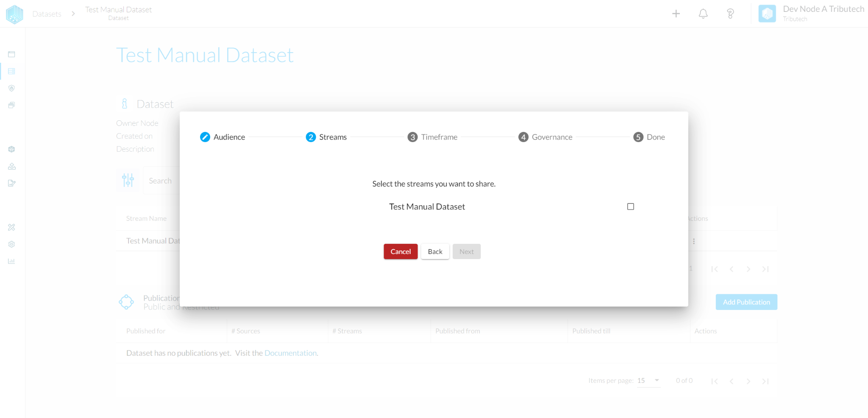Open the stream row three-dot actions menu

tap(694, 241)
